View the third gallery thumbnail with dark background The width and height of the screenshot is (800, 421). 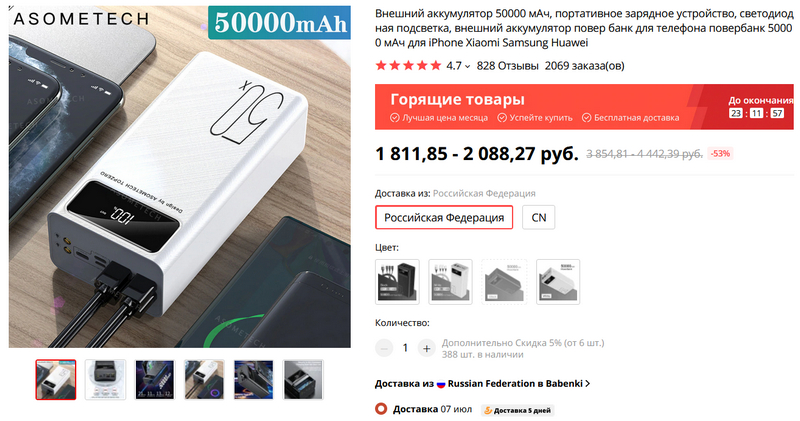click(x=155, y=379)
